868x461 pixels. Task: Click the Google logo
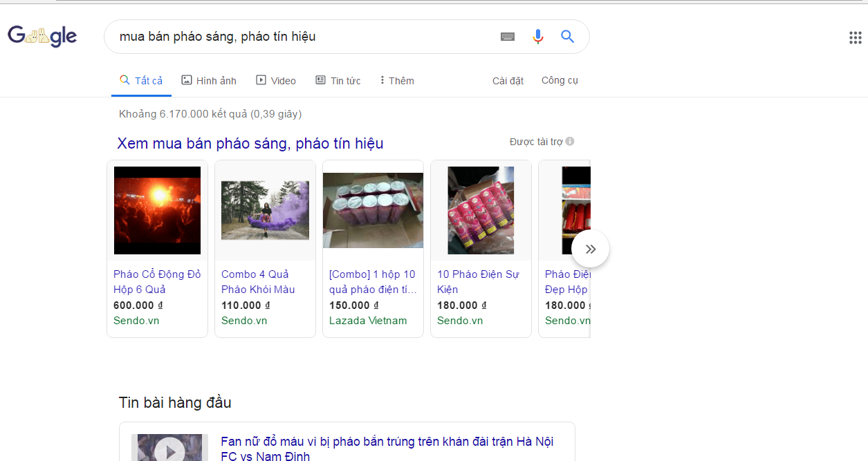coord(42,36)
